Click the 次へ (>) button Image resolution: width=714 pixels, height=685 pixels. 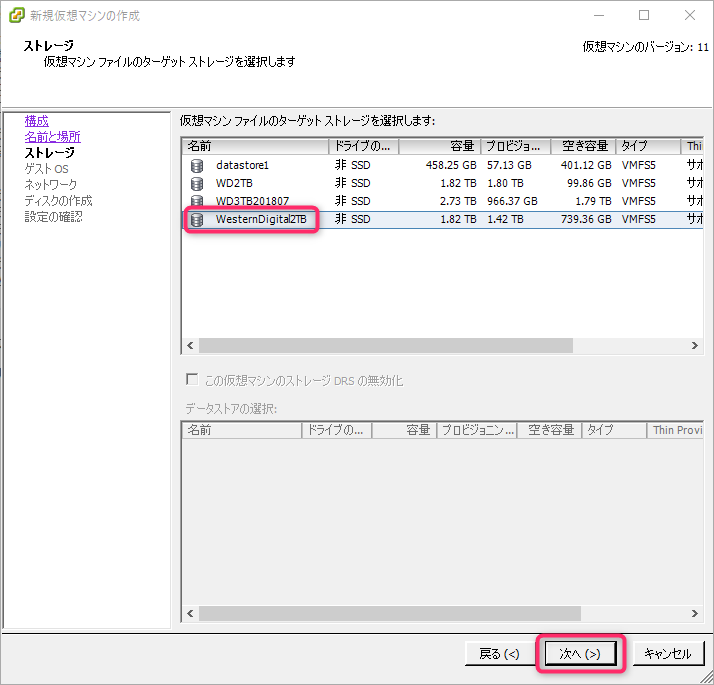point(581,654)
